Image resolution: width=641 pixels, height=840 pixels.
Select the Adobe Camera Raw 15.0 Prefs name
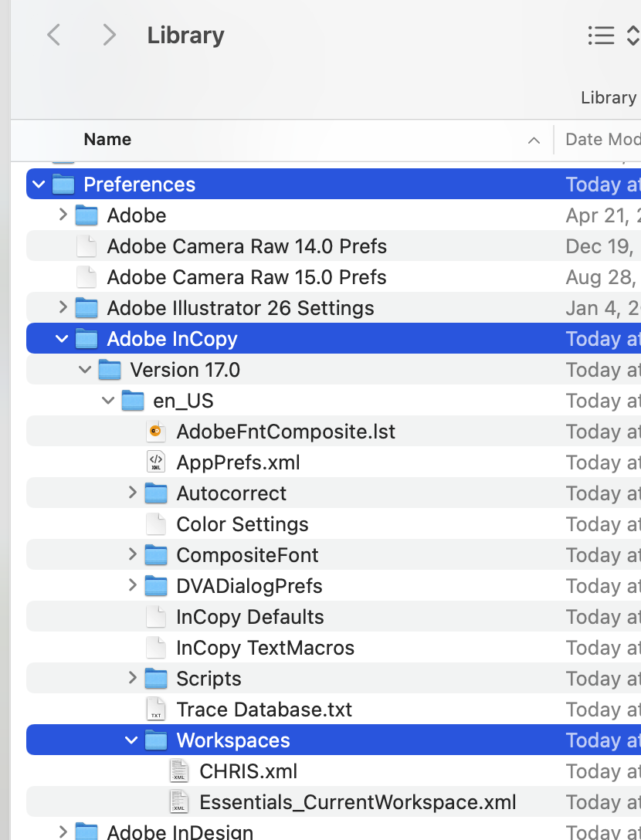[x=246, y=277]
